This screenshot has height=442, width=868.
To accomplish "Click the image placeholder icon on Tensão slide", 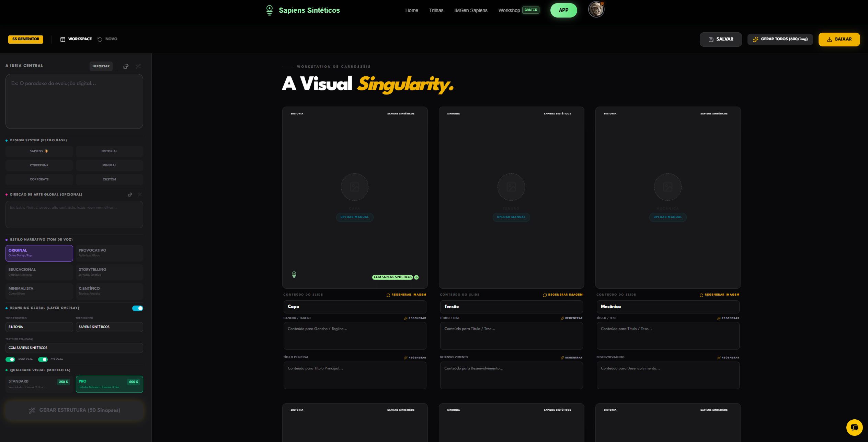I will click(x=511, y=187).
